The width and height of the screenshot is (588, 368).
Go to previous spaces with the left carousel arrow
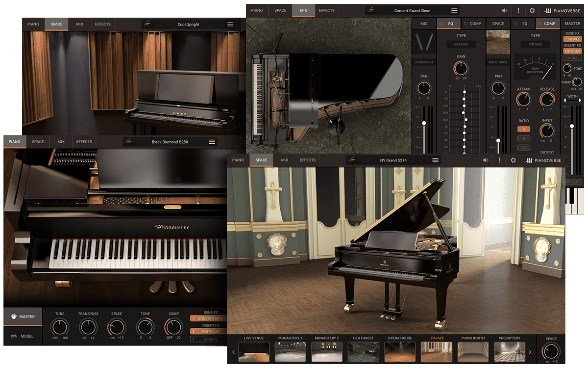pyautogui.click(x=233, y=352)
